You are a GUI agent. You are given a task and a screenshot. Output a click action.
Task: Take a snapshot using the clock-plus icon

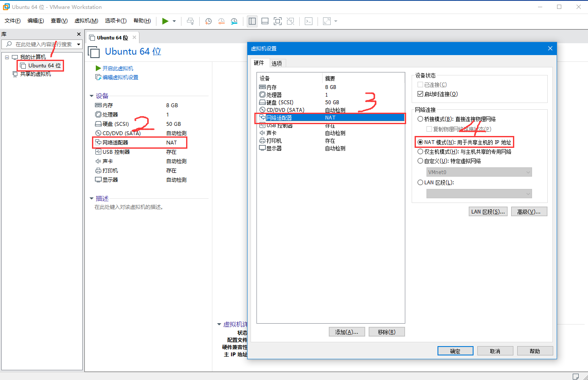208,21
